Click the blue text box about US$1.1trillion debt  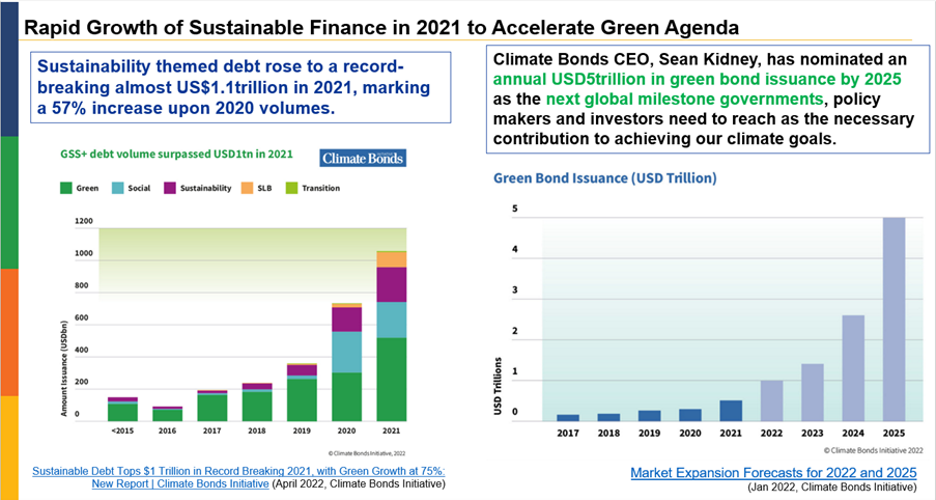(241, 87)
